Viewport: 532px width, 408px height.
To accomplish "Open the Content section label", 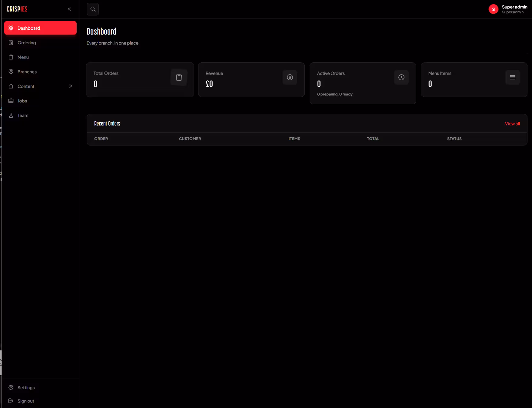I will (26, 86).
